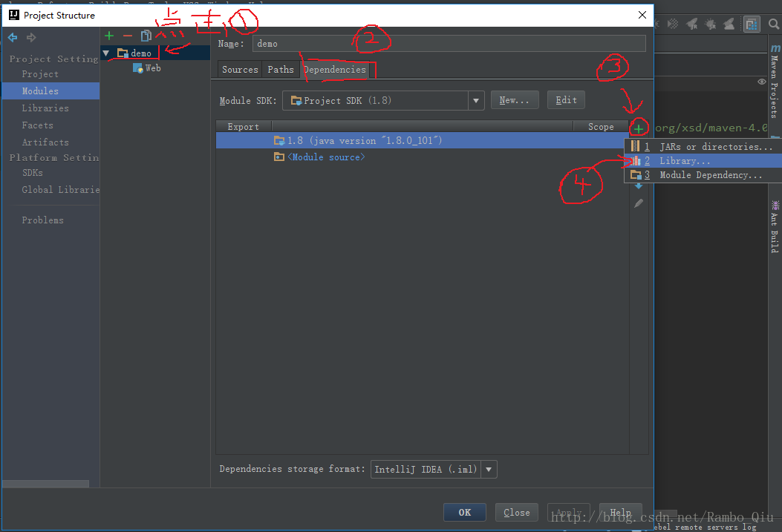Select Facets in settings list
Screen dimensions: 782x532
click(x=37, y=125)
